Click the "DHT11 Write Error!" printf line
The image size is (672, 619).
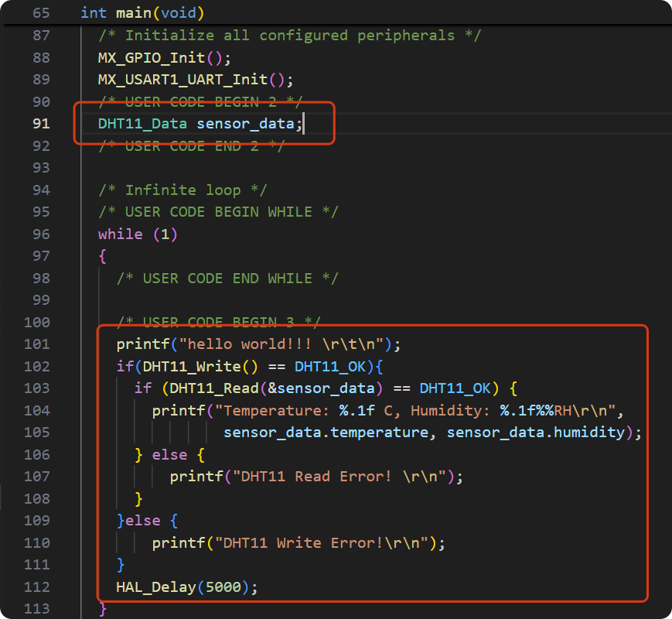click(298, 543)
